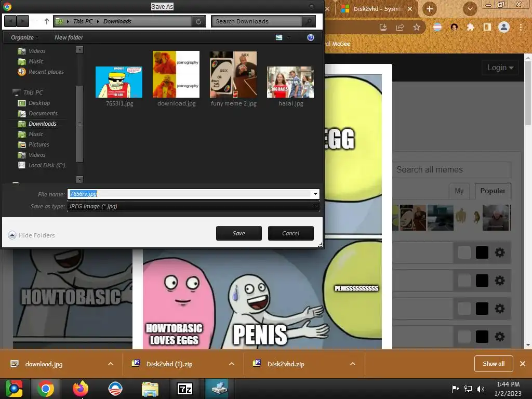This screenshot has width=532, height=399.
Task: Expand download.jpg download options chevron
Action: (111, 364)
